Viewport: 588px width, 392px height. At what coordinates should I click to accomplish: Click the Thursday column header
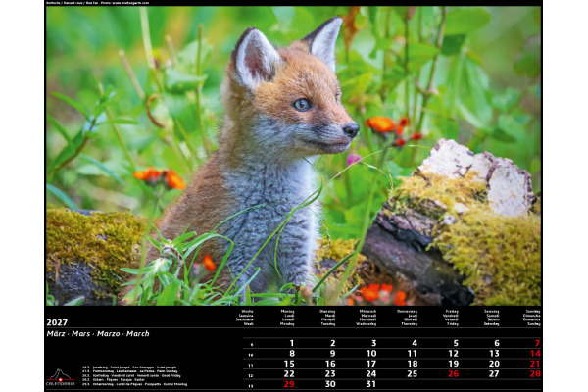[408, 318]
